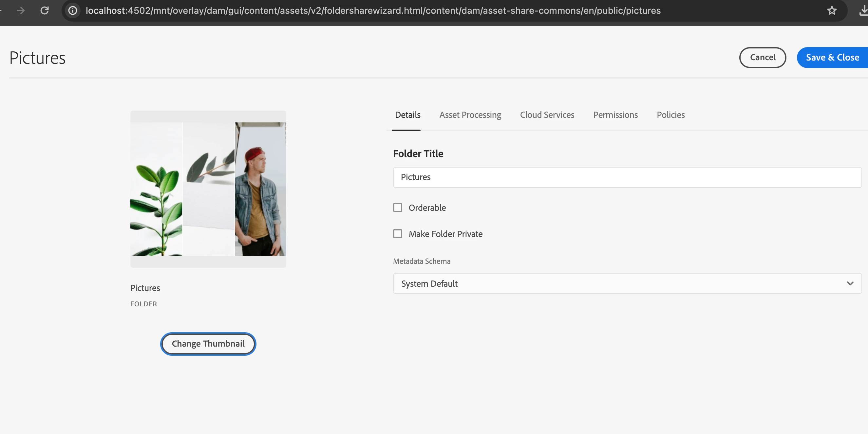Image resolution: width=868 pixels, height=434 pixels.
Task: Select the Policies tab
Action: click(x=670, y=115)
